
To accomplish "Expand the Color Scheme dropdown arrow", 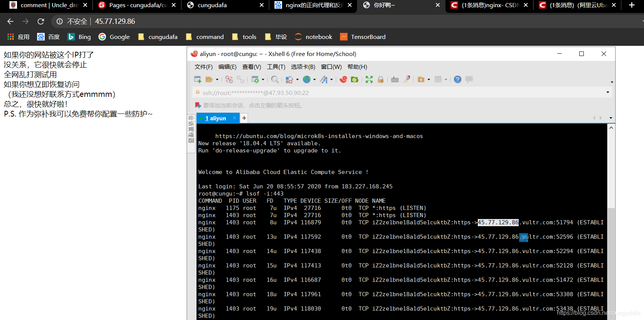I will pos(297,79).
